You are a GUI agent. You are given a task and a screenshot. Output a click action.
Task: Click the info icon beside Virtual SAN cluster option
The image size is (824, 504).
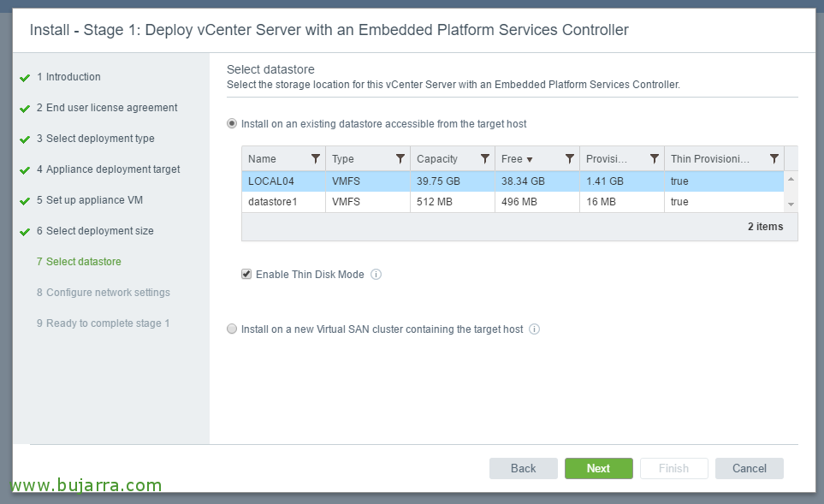pyautogui.click(x=535, y=329)
